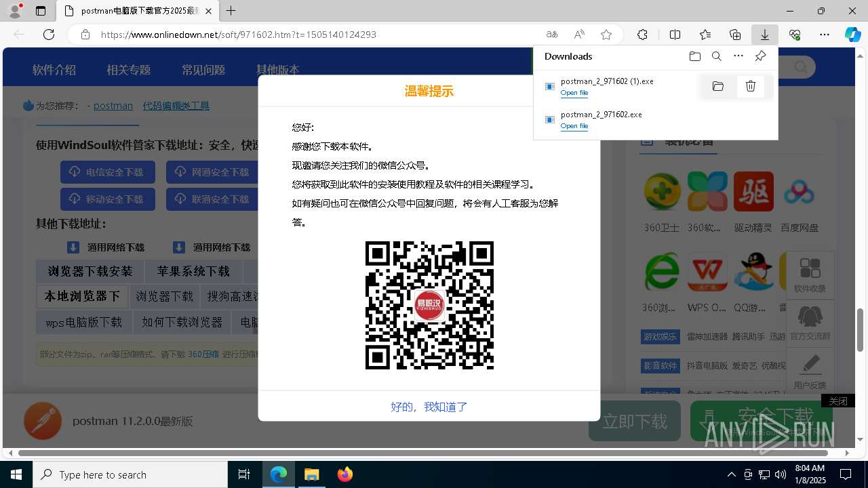The image size is (868, 488).
Task: Open the 本地浏览器下 link
Action: pos(81,296)
